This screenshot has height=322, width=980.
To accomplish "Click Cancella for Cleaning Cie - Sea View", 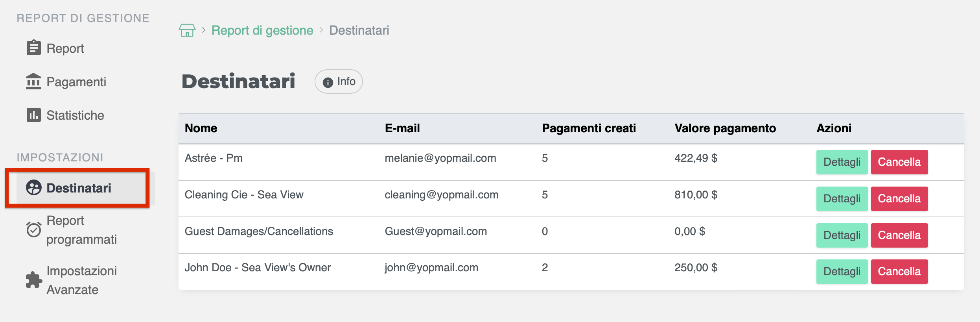I will [899, 199].
